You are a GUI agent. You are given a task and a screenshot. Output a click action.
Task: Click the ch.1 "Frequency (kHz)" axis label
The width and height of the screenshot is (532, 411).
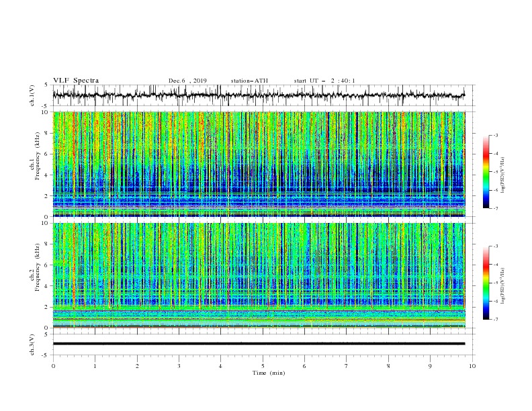38,156
